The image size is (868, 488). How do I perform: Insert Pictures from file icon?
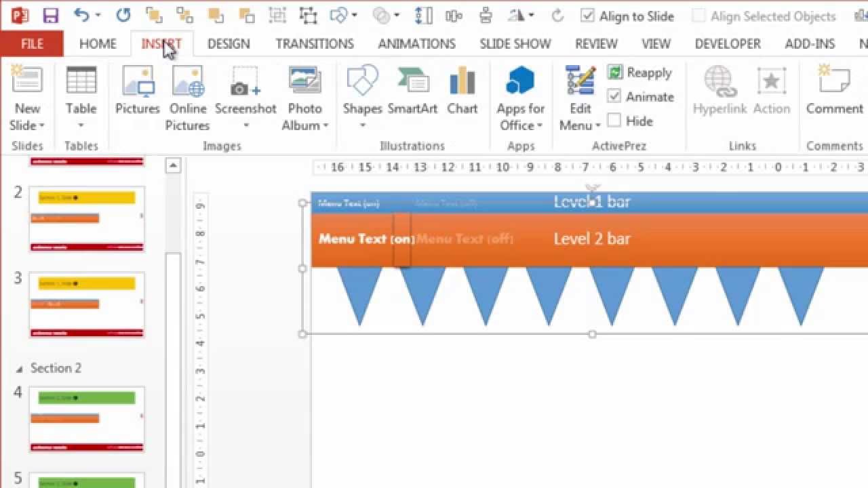(138, 81)
